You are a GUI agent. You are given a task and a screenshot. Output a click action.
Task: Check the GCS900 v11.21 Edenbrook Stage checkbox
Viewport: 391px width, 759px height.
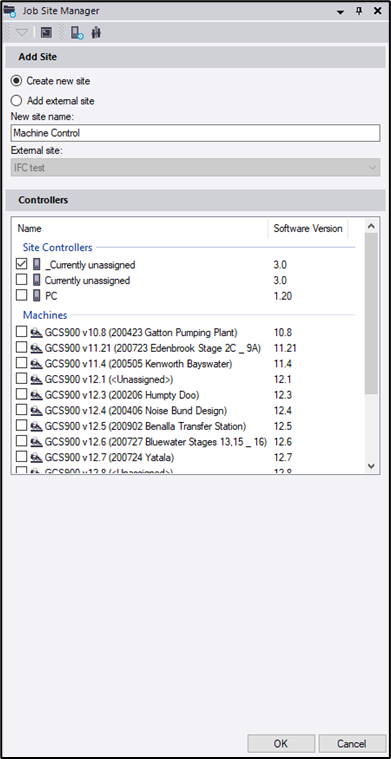point(21,348)
